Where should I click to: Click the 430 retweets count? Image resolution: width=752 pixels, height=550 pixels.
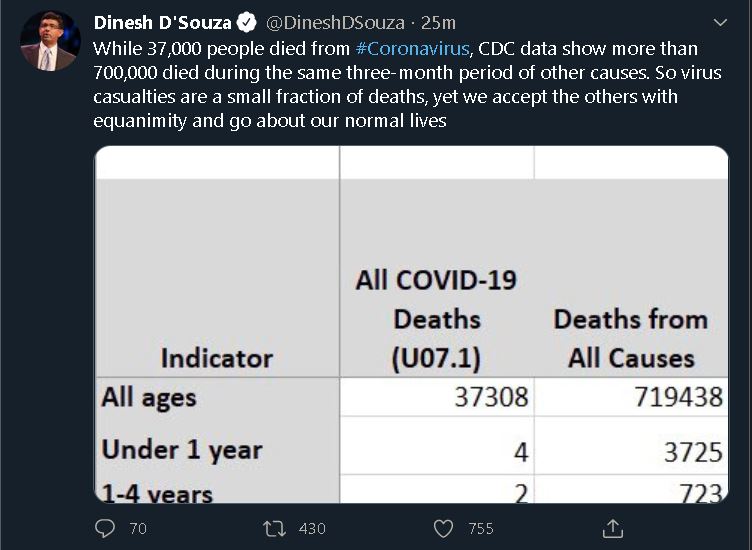coord(312,528)
